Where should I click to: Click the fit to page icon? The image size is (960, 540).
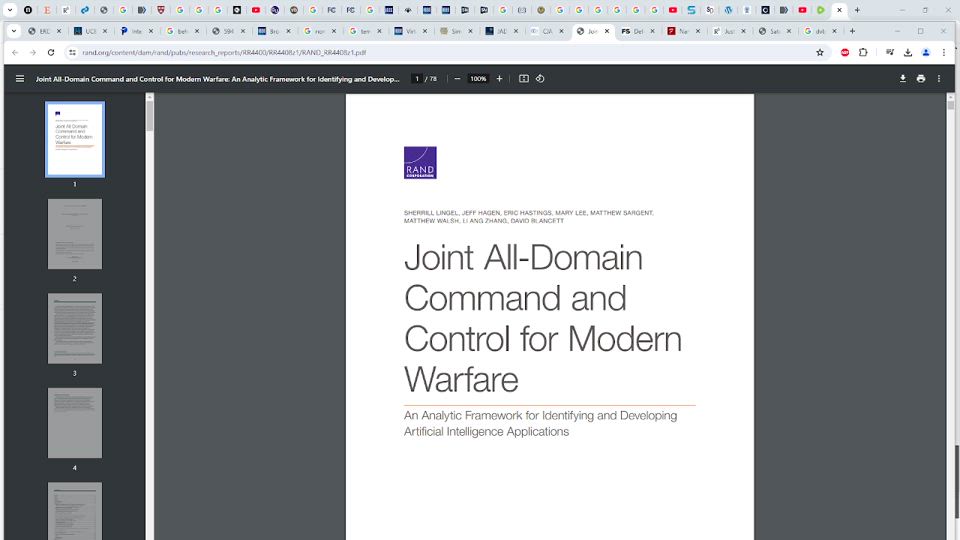click(x=523, y=79)
